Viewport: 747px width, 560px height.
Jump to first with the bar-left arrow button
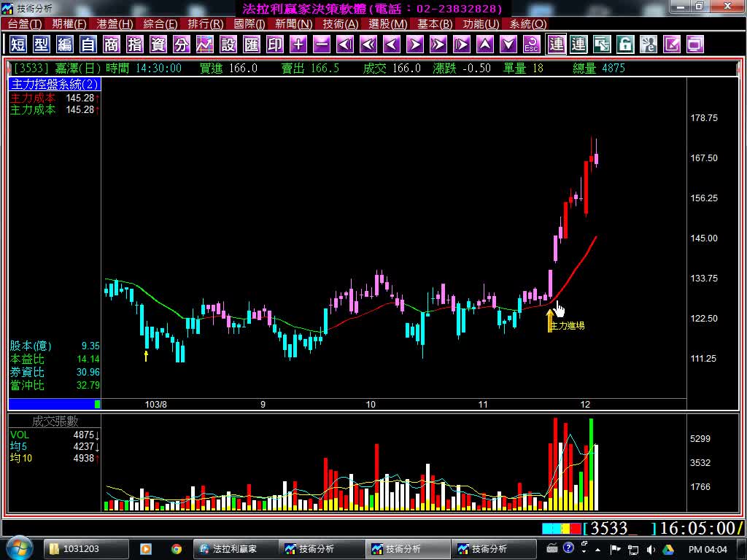(345, 44)
